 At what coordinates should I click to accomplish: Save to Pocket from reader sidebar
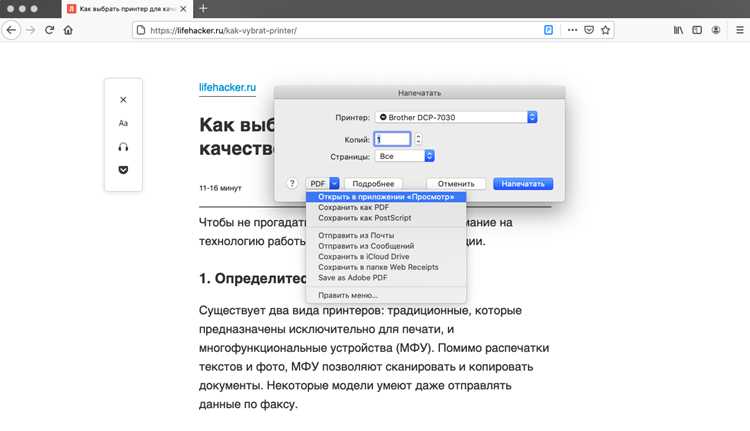point(123,170)
